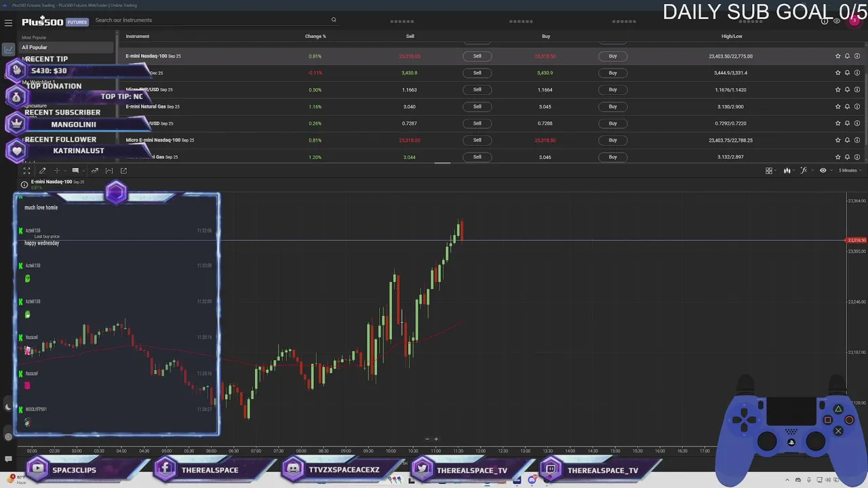Image resolution: width=868 pixels, height=488 pixels.
Task: Open the pink notifications badge
Action: pos(854,21)
